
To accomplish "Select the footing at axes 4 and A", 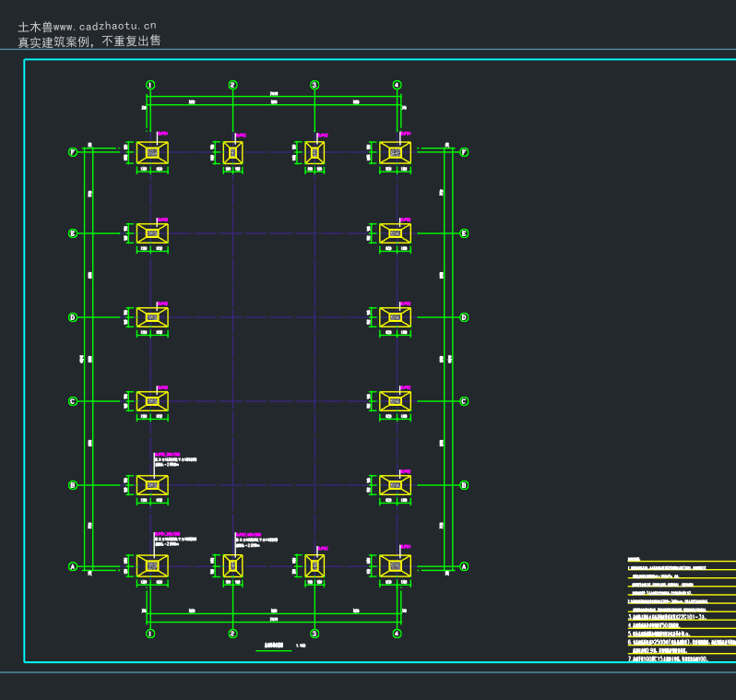I will click(396, 566).
